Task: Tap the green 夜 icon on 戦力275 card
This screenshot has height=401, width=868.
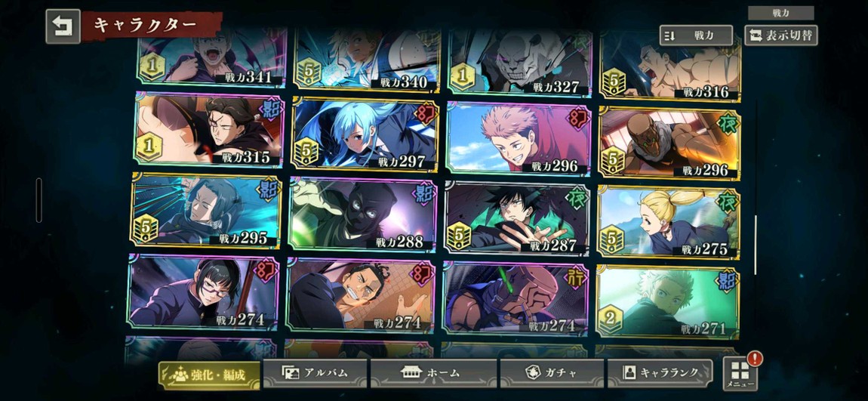Action: (728, 202)
